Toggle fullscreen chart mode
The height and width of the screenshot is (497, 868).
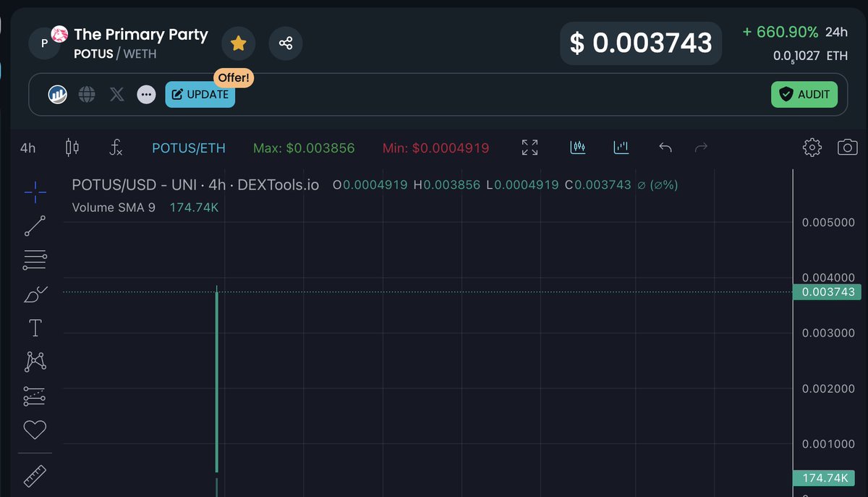click(529, 148)
